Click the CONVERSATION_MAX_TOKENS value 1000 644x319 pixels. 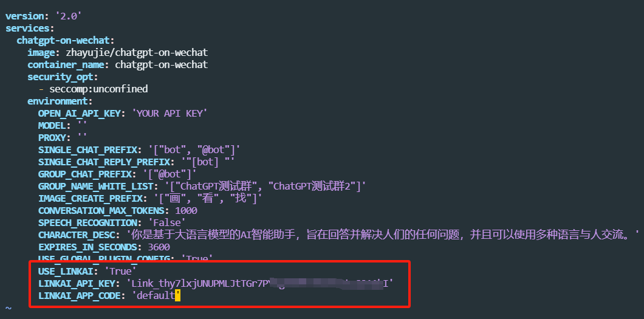186,211
